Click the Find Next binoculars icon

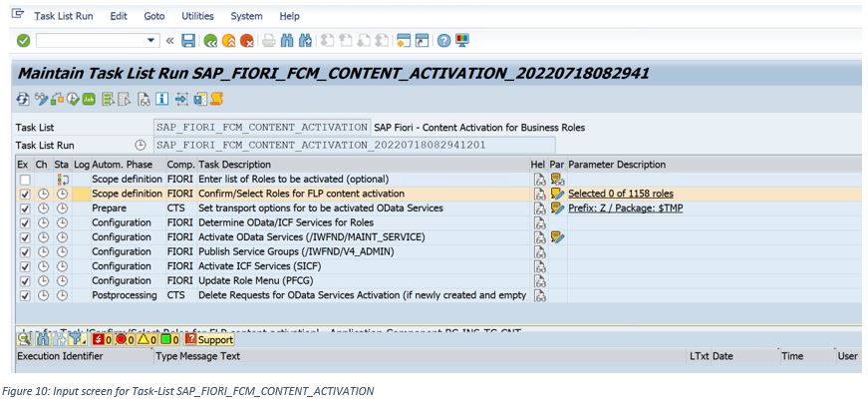305,41
